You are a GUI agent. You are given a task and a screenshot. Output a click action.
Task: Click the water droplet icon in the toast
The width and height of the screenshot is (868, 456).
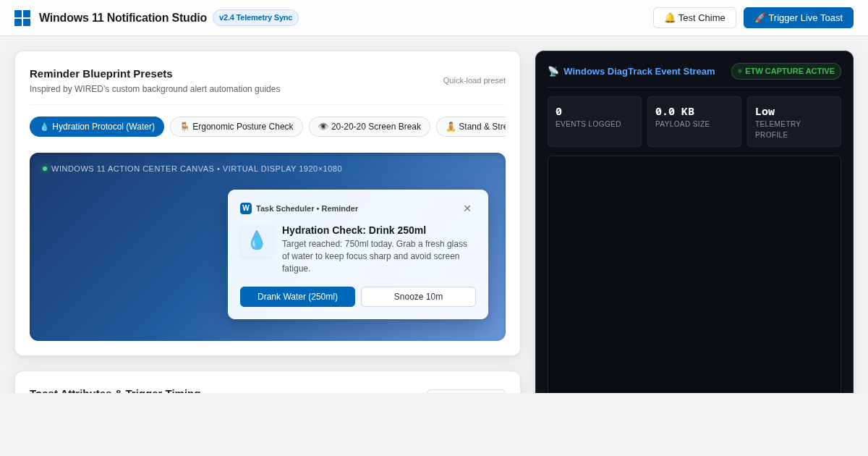pos(257,240)
